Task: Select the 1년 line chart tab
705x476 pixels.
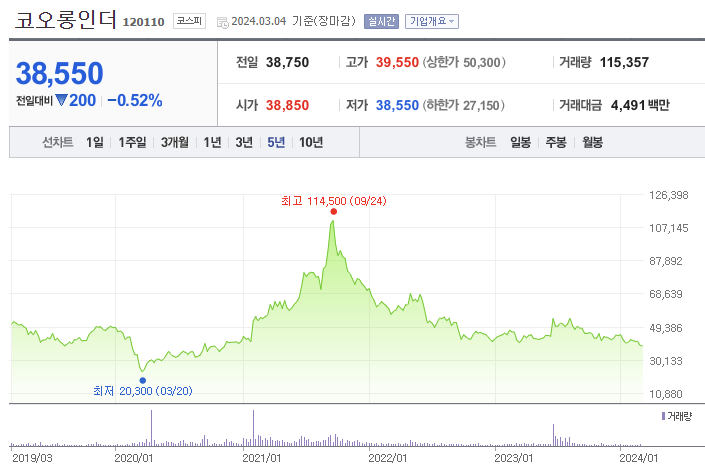Action: 212,142
